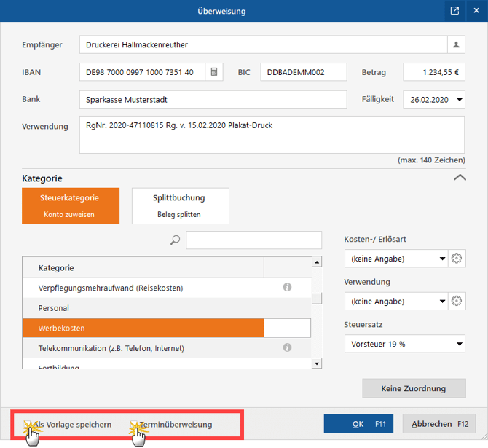Viewport: 488px width, 448px height.
Task: Click the search magnifier icon above category list
Action: (x=175, y=240)
